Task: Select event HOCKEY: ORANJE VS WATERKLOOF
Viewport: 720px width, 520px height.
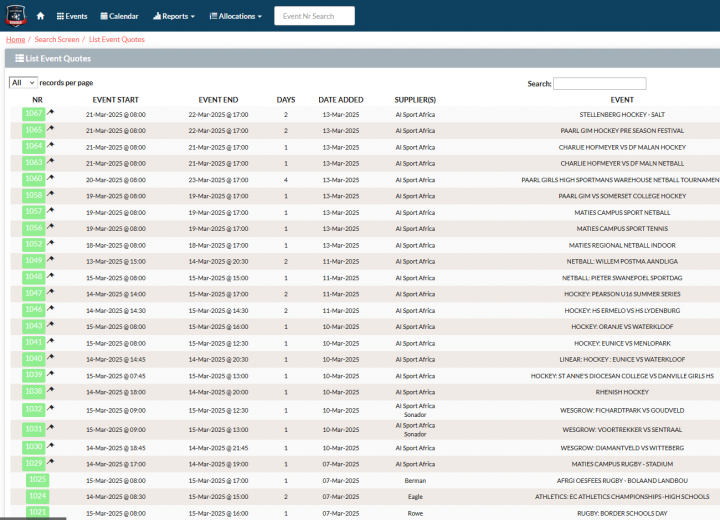Action: coord(622,327)
